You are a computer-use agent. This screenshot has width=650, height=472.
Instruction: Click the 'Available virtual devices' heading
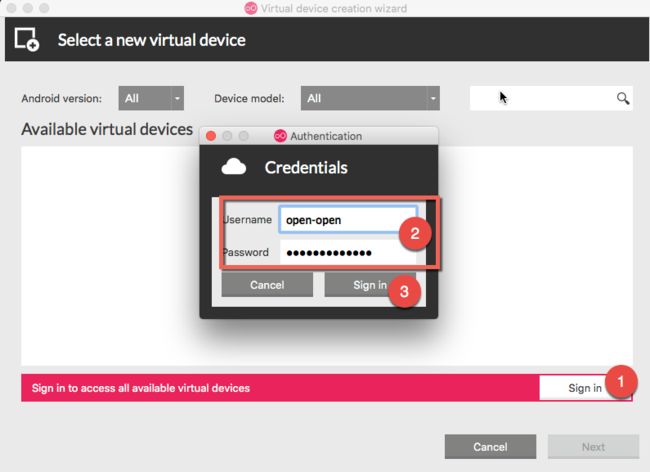pyautogui.click(x=107, y=129)
